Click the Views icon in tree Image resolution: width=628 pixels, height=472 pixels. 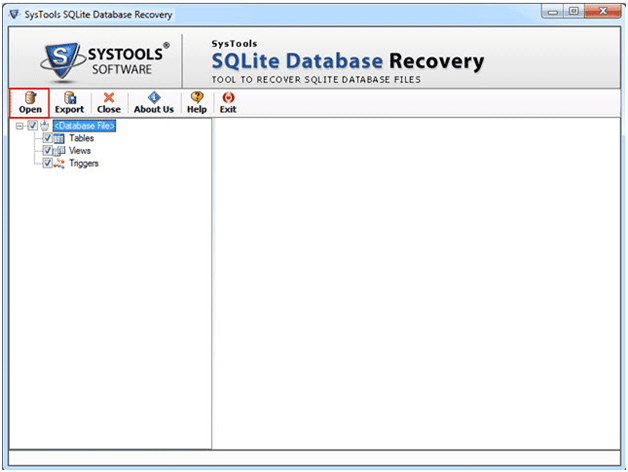59,151
